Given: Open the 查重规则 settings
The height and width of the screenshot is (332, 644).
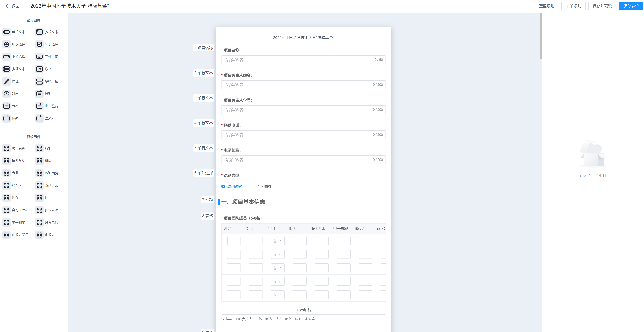Looking at the screenshot, I should point(546,6).
